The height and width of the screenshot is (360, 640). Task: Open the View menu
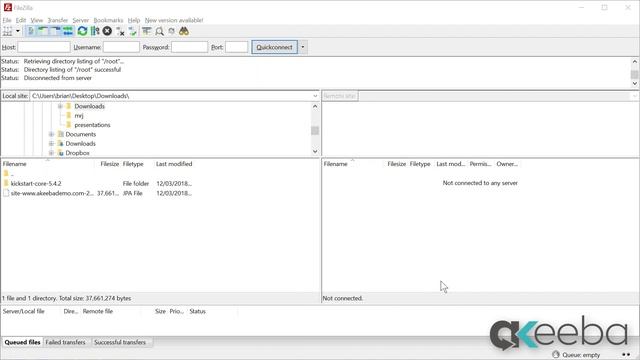click(37, 20)
